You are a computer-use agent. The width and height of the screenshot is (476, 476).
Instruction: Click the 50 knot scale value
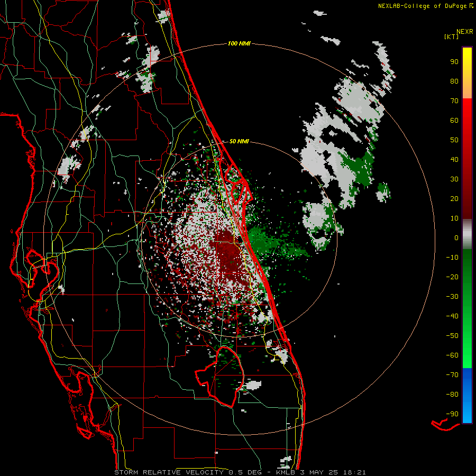(454, 140)
